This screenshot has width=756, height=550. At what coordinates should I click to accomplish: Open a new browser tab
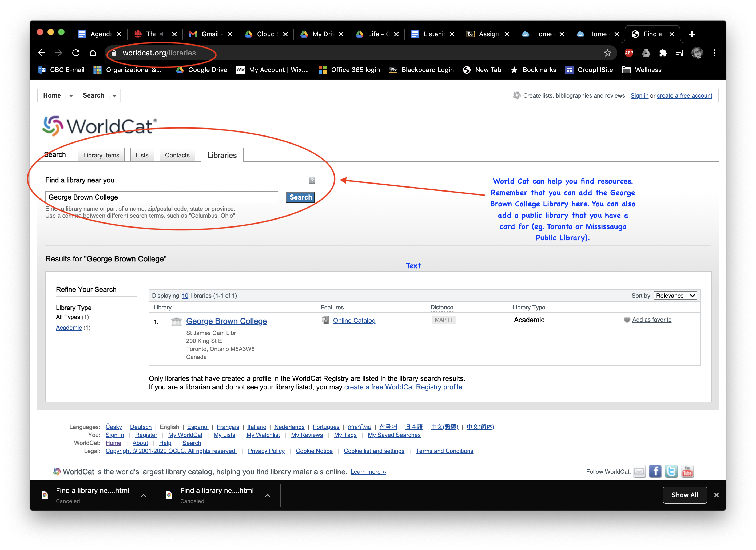(x=692, y=34)
